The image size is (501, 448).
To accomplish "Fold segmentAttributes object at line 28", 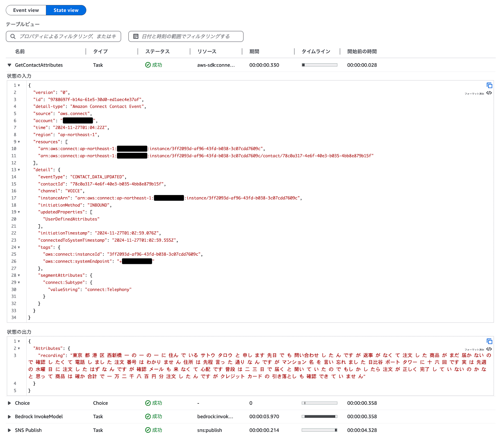I will [19, 275].
